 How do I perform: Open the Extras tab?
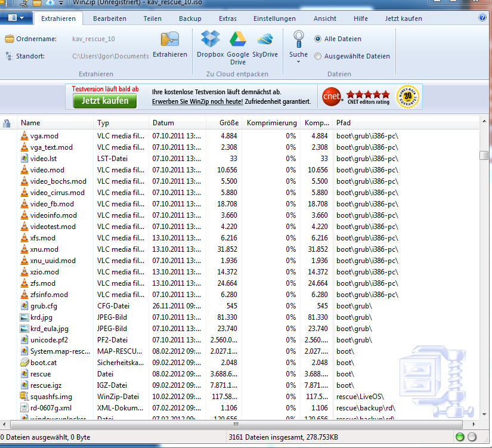click(228, 18)
